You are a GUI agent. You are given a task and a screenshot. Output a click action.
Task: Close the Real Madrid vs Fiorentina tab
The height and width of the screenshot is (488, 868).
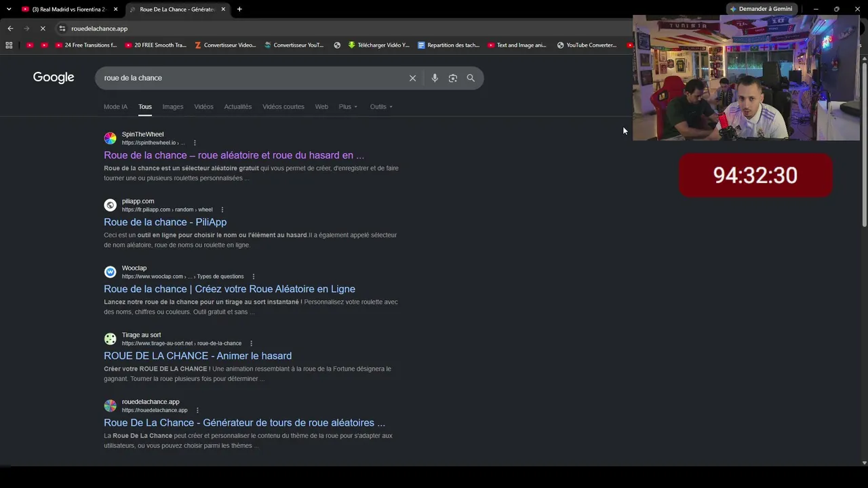pyautogui.click(x=116, y=9)
